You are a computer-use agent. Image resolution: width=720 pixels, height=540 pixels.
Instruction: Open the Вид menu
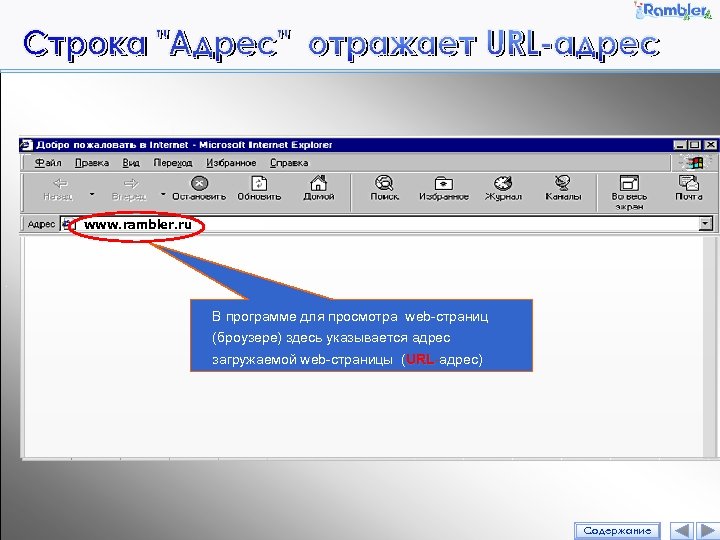(131, 163)
